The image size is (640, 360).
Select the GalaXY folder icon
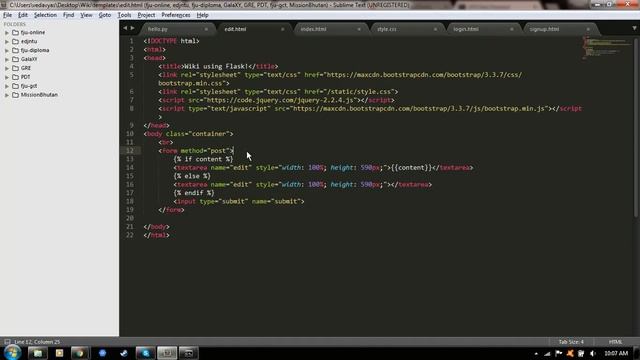coord(16,59)
